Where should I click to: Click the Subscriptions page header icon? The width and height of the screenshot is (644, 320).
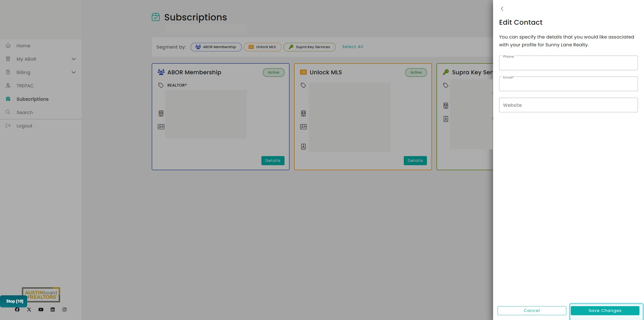pos(156,17)
